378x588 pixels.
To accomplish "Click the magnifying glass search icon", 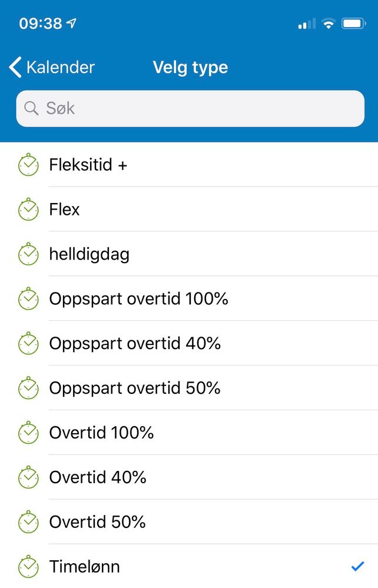I will pyautogui.click(x=31, y=108).
